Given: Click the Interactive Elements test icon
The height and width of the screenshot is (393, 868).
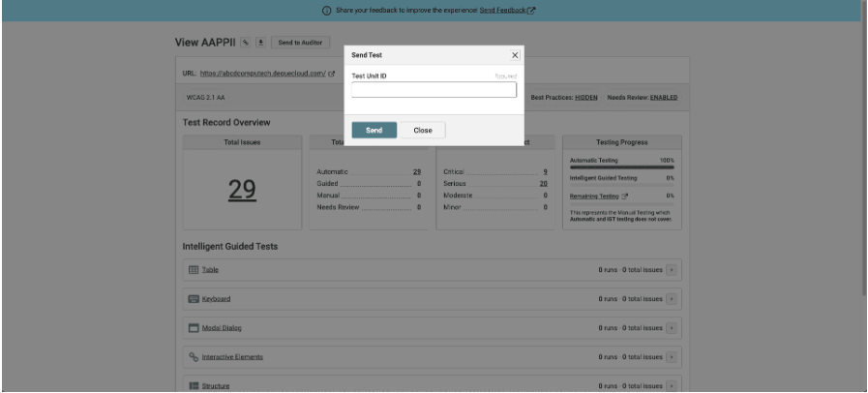Looking at the screenshot, I should pos(194,356).
